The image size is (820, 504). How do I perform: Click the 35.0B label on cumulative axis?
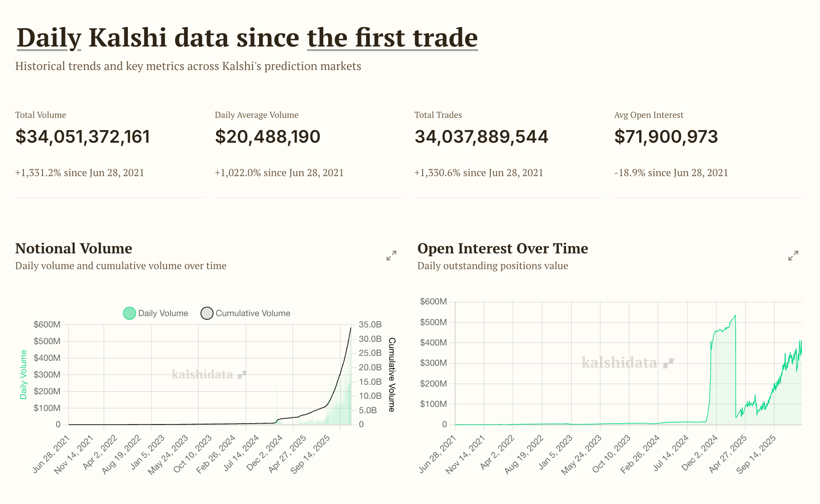370,325
